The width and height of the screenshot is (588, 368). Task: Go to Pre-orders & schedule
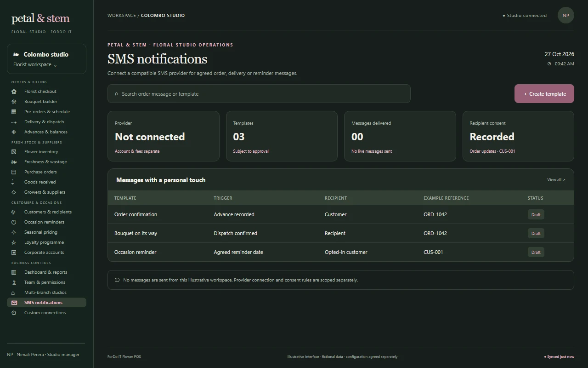pos(46,112)
